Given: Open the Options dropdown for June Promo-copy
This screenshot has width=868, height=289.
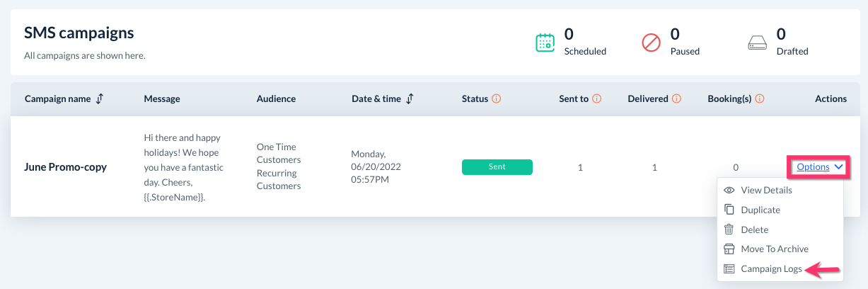Looking at the screenshot, I should click(x=813, y=167).
